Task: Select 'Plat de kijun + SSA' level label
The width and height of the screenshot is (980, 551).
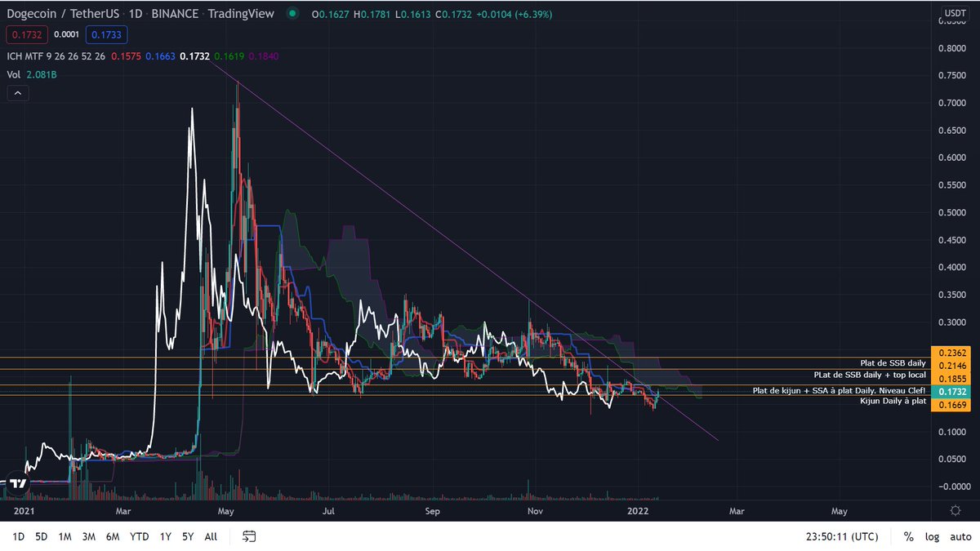Action: click(840, 391)
